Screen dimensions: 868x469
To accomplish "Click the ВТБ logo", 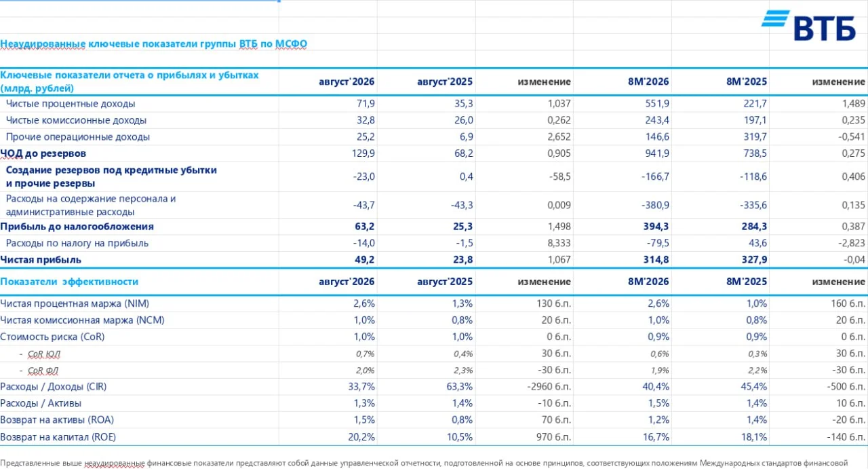I will (x=808, y=26).
